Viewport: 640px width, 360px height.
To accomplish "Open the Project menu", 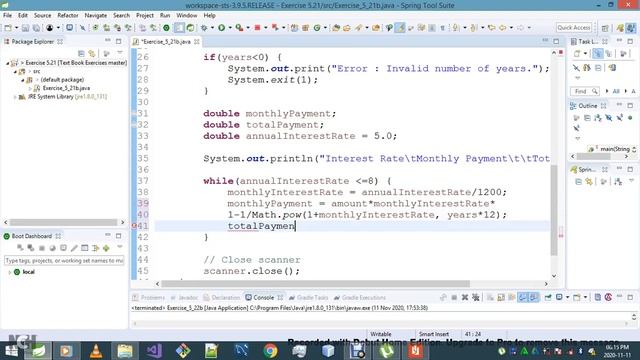I will pyautogui.click(x=145, y=15).
